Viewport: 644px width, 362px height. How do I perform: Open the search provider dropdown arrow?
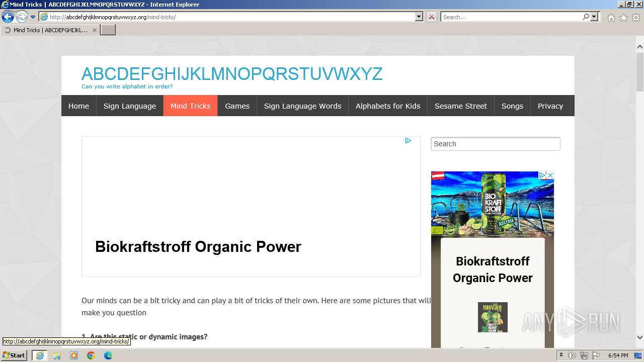click(594, 17)
